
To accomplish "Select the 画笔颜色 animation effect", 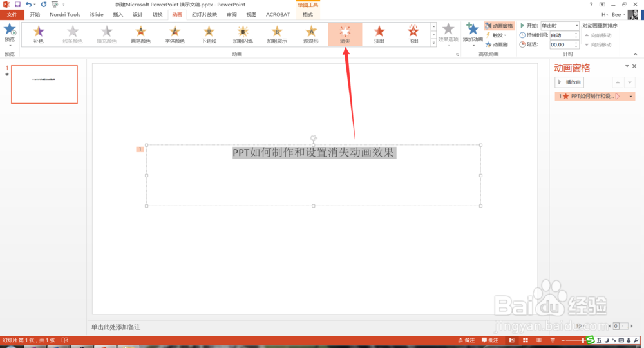I will (x=140, y=34).
